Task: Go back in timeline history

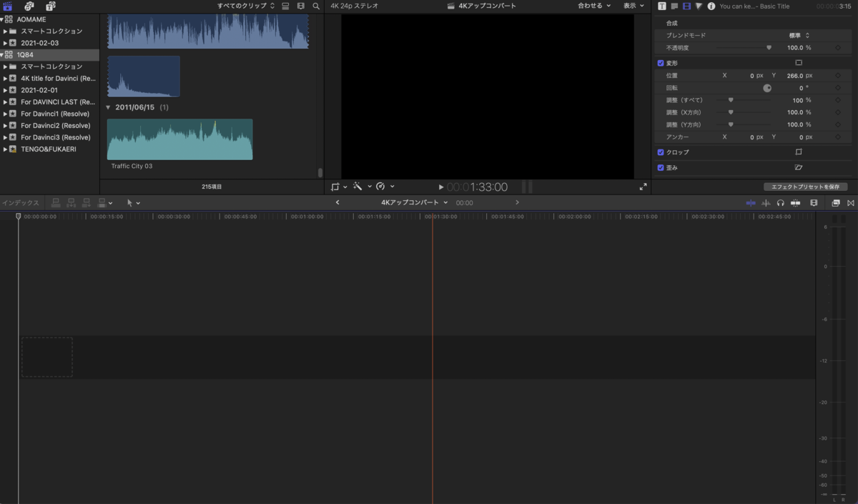Action: pos(337,203)
